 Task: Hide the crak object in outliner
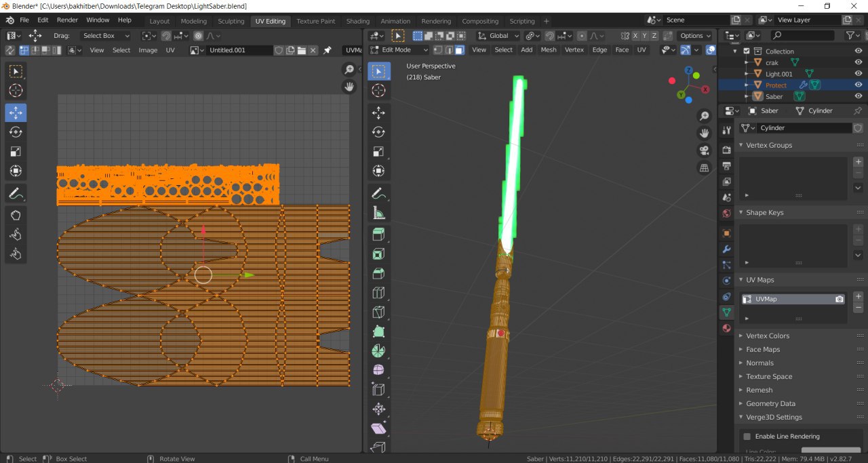pos(859,62)
